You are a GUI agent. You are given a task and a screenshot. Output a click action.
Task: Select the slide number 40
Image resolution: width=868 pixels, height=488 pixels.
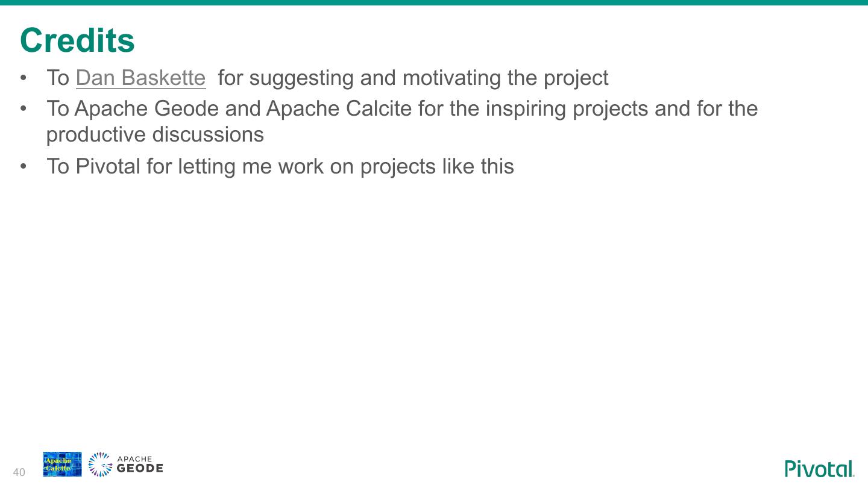click(x=19, y=472)
